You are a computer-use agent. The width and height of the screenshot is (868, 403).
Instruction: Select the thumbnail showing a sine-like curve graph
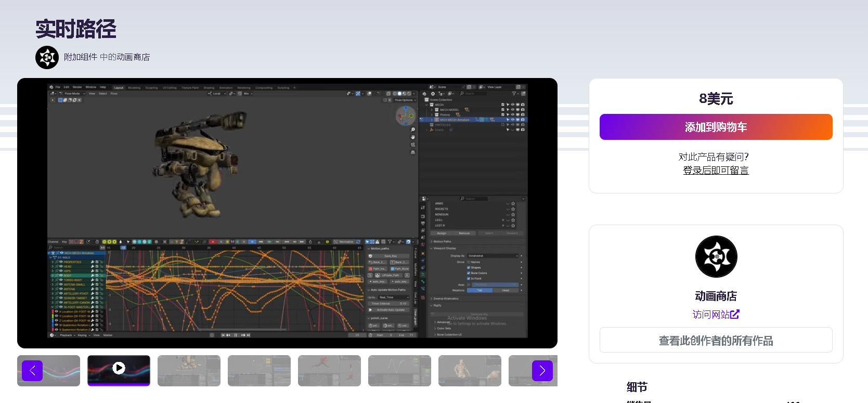399,371
